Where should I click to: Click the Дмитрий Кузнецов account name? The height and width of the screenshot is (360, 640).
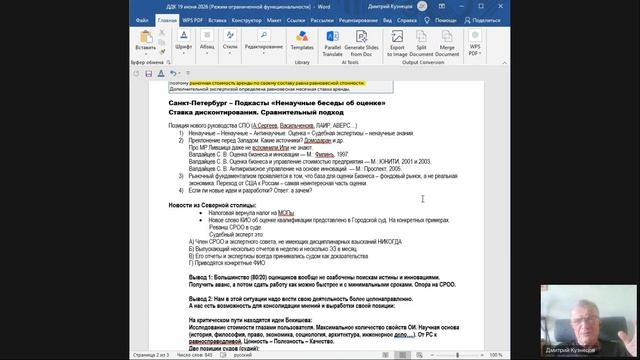[x=390, y=7]
